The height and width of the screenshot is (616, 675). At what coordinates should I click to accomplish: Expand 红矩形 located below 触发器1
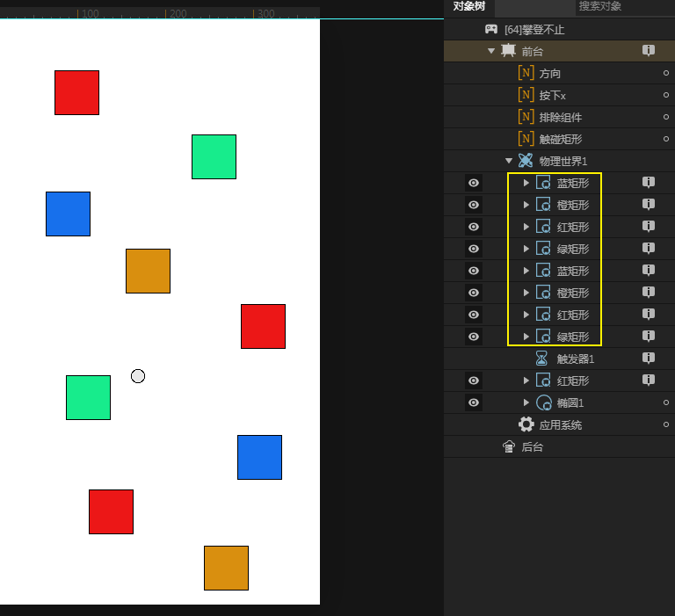[526, 380]
